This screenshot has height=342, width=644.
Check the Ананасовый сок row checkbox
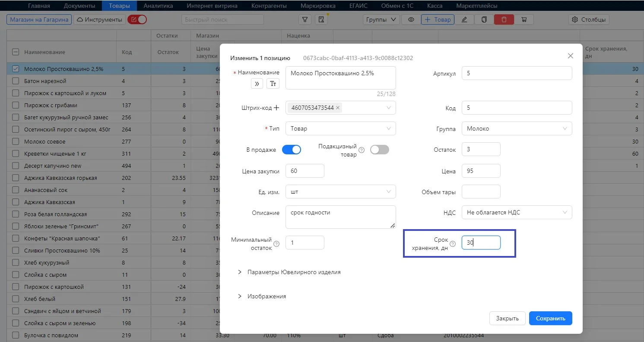click(16, 190)
